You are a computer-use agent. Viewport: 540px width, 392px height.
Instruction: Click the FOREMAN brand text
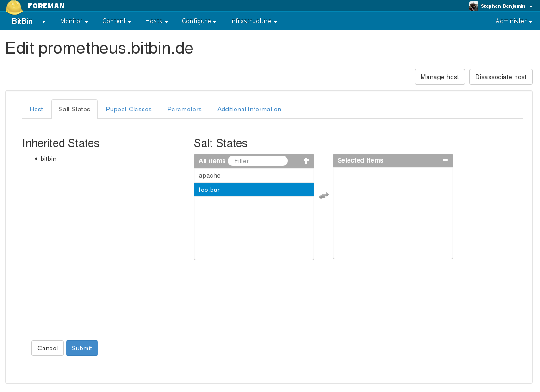click(46, 6)
